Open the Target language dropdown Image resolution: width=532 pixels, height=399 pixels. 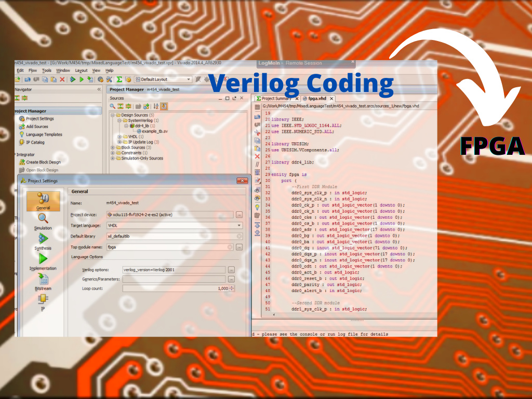tap(239, 225)
